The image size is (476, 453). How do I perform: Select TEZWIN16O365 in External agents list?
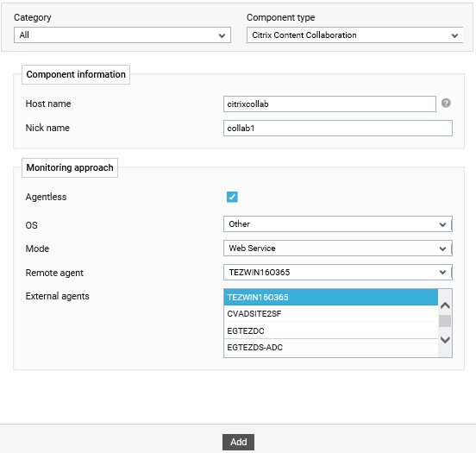pos(331,297)
